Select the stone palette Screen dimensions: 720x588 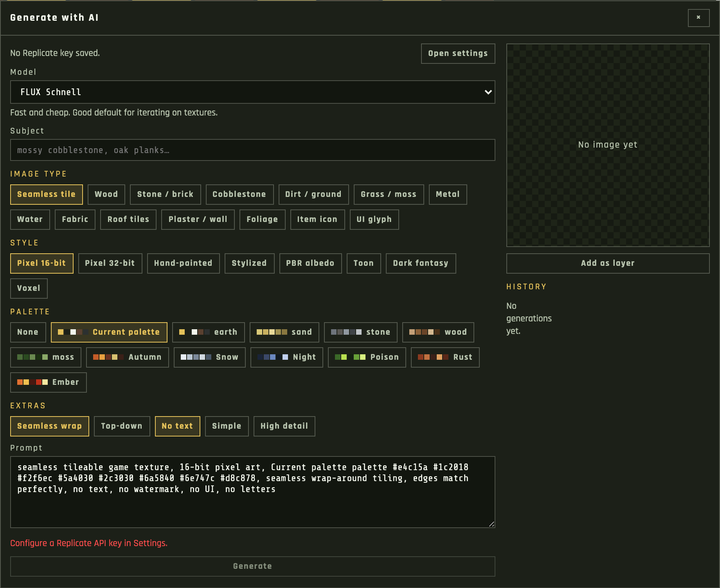360,332
